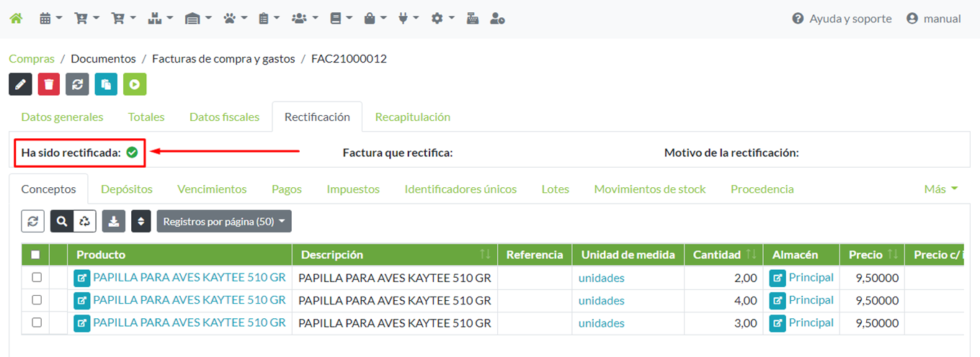Open the Procedencia tab
This screenshot has width=980, height=357.
coord(762,189)
